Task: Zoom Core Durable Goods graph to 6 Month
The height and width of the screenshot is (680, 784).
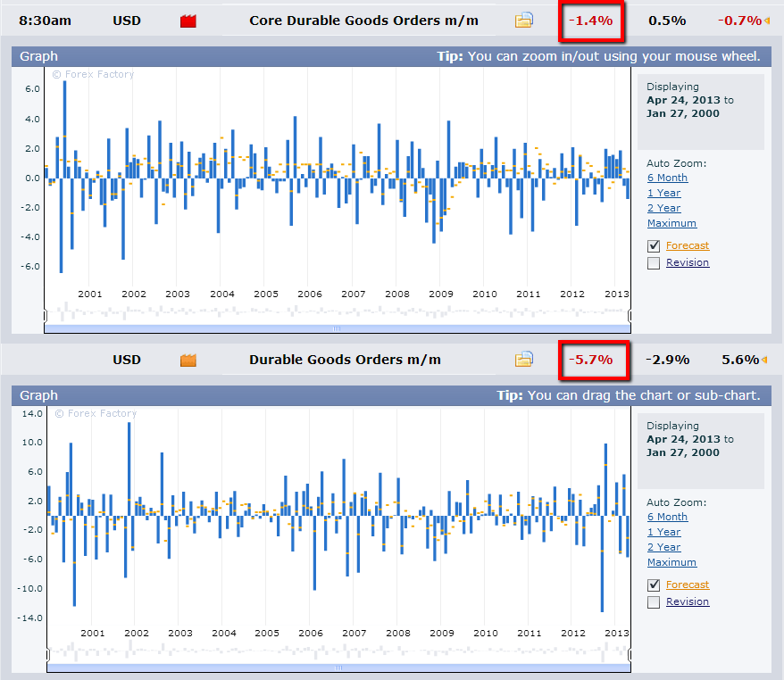Action: (667, 178)
